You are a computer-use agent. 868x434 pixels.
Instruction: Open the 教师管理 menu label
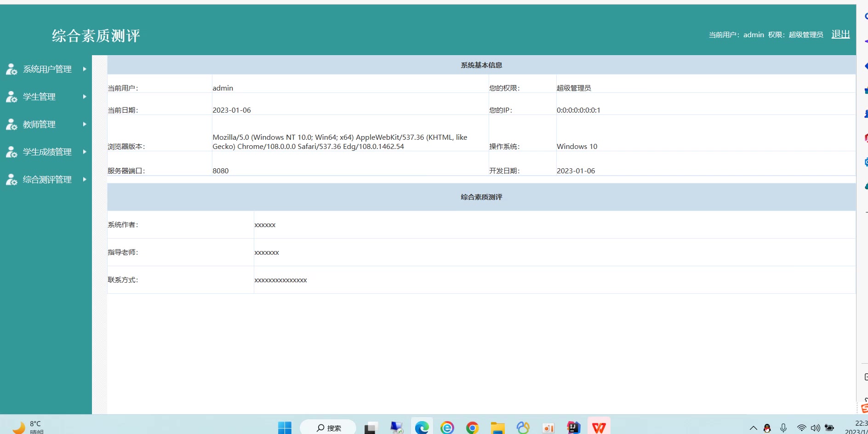click(39, 124)
